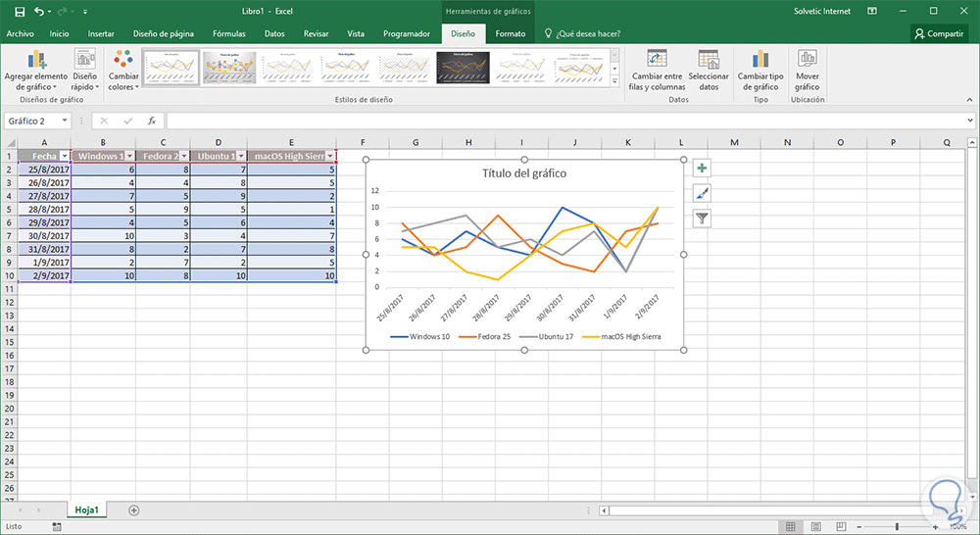Image resolution: width=980 pixels, height=535 pixels.
Task: Open the Windows 10 column filter dropdown
Action: [129, 156]
